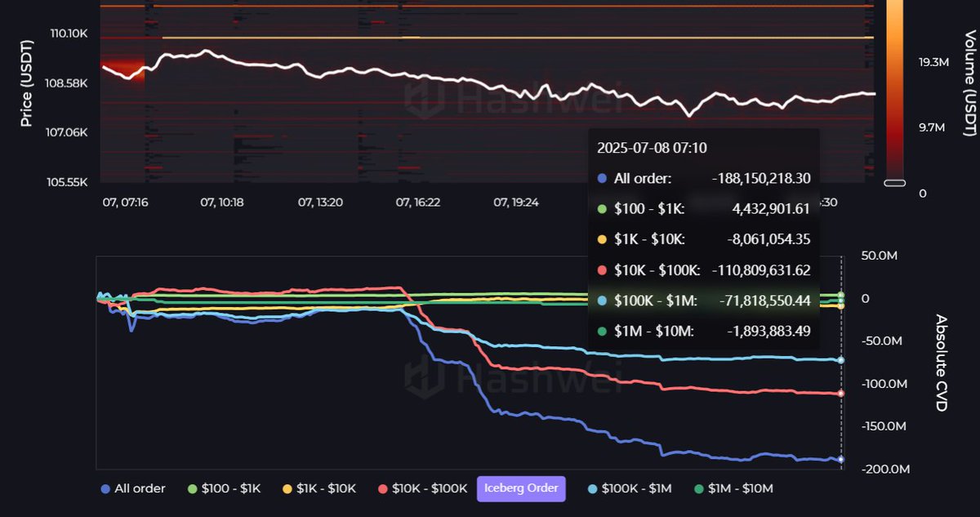This screenshot has height=517, width=980.
Task: Click the 07, 13:20 time axis label
Action: 320,201
